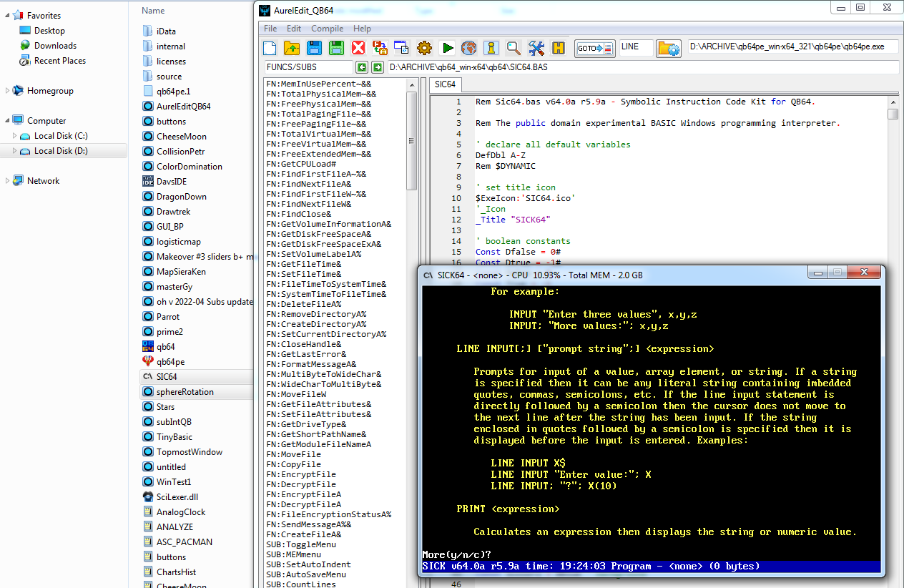Select the sphereRotation file in Explorer
Screen dimensions: 904x588
(x=185, y=392)
